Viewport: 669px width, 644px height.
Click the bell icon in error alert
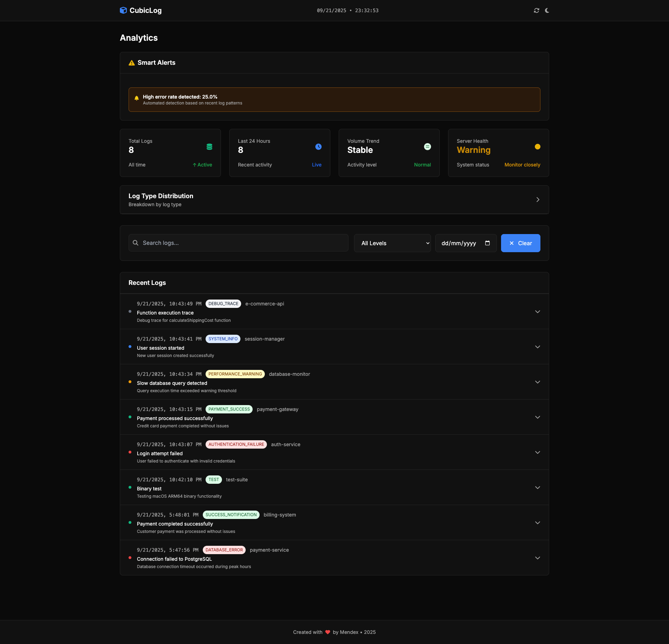pos(137,98)
